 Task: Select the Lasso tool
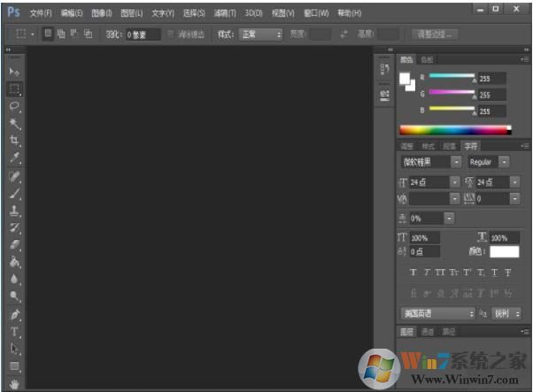14,106
